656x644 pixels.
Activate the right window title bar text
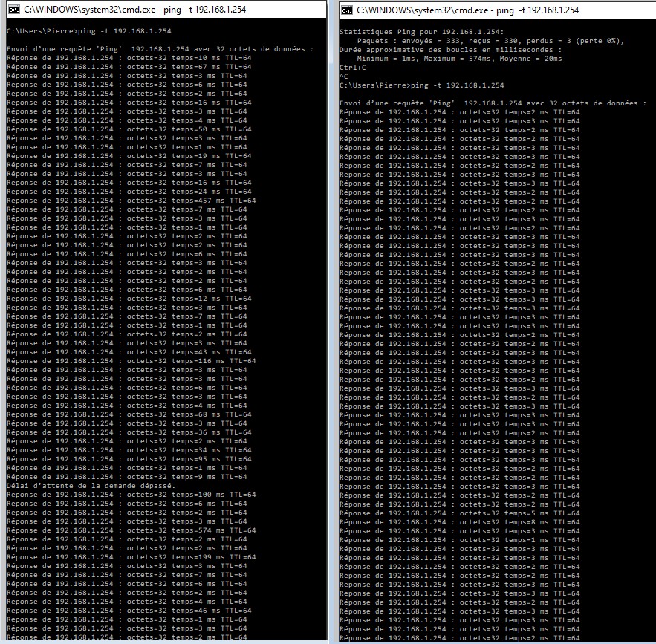point(467,10)
